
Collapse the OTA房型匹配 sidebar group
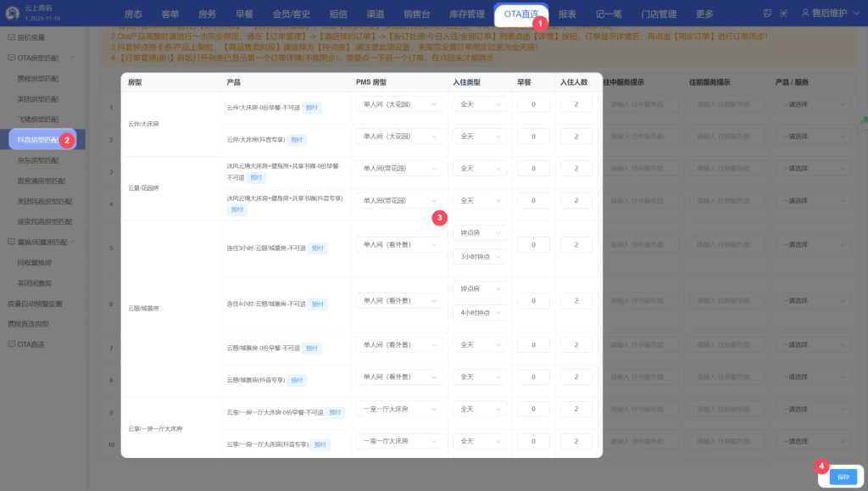point(72,58)
